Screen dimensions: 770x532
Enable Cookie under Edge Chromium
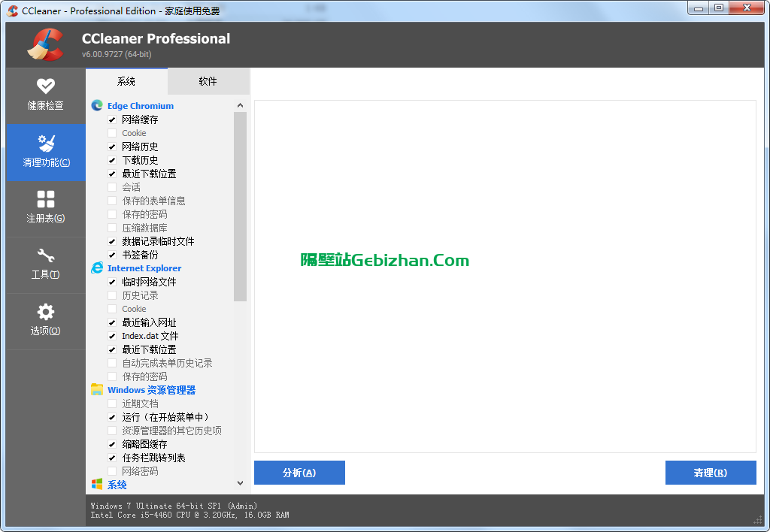(x=112, y=133)
